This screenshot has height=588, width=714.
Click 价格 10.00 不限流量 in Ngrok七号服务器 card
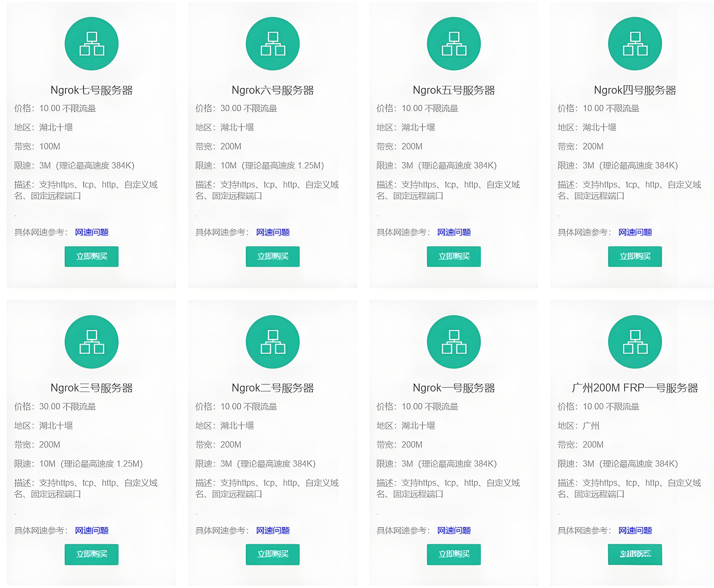coord(55,108)
